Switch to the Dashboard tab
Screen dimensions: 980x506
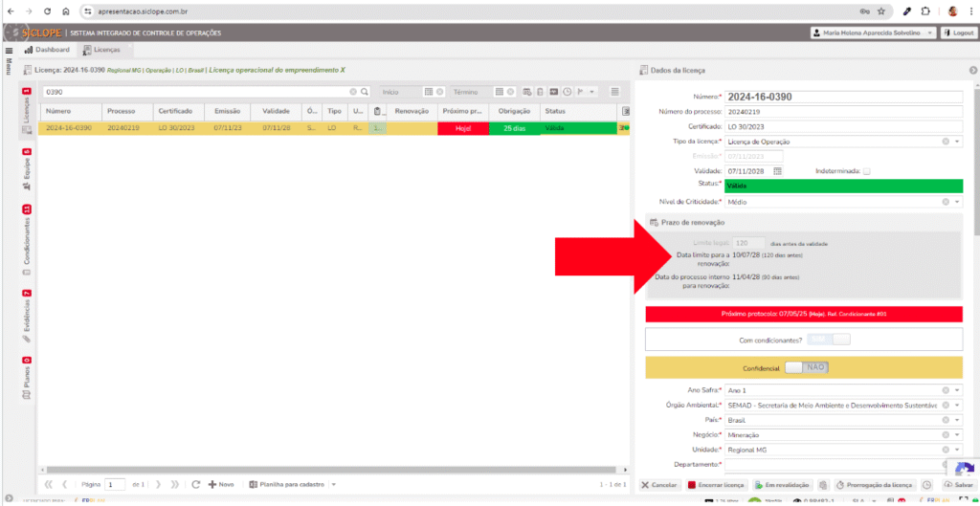tap(47, 50)
